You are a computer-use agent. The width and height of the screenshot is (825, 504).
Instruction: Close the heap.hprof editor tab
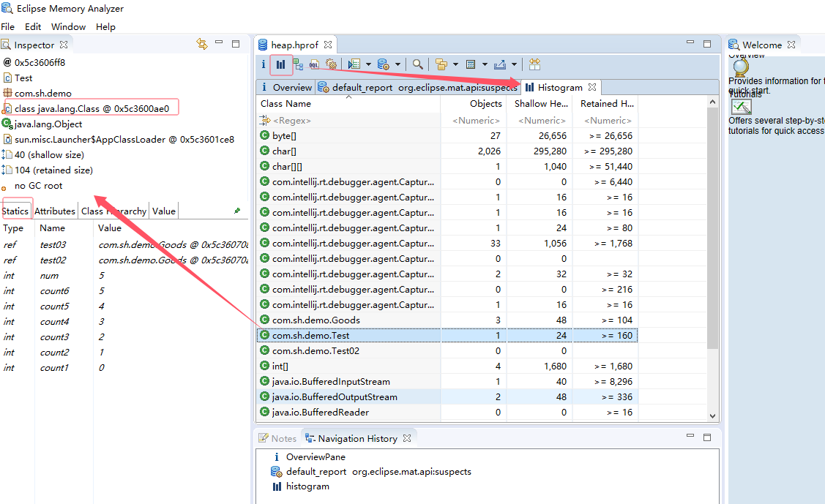coord(328,45)
